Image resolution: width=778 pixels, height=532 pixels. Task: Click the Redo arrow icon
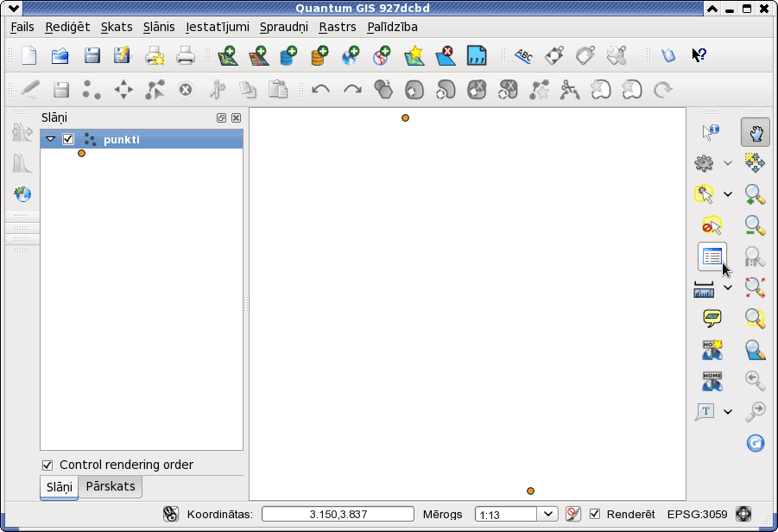tap(352, 90)
